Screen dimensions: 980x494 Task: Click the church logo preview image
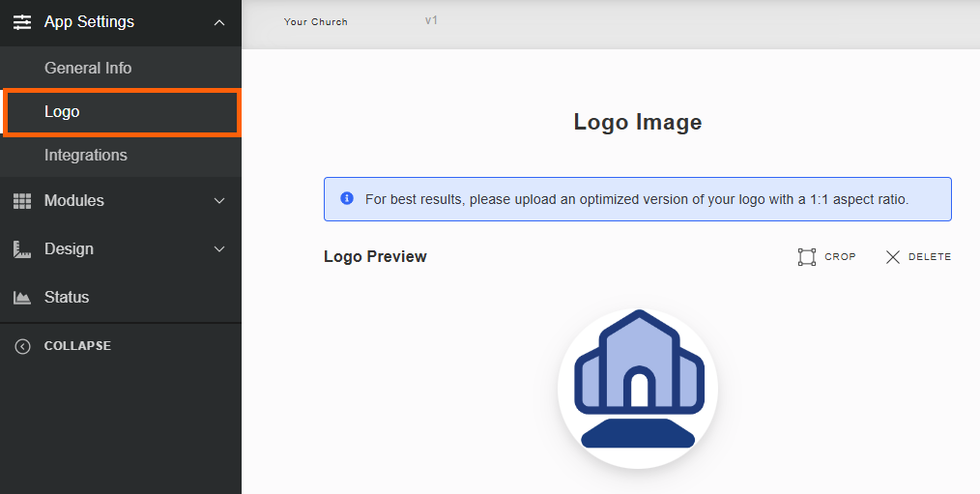pos(638,388)
